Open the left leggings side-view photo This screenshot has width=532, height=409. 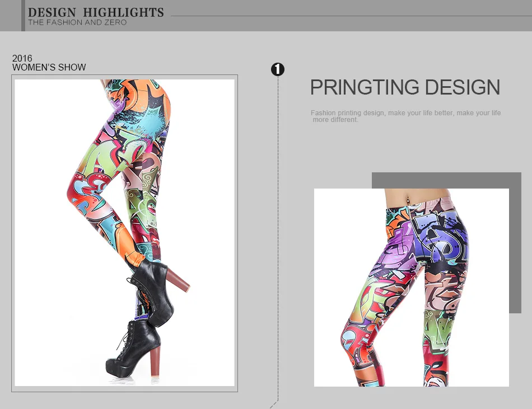[x=124, y=233]
